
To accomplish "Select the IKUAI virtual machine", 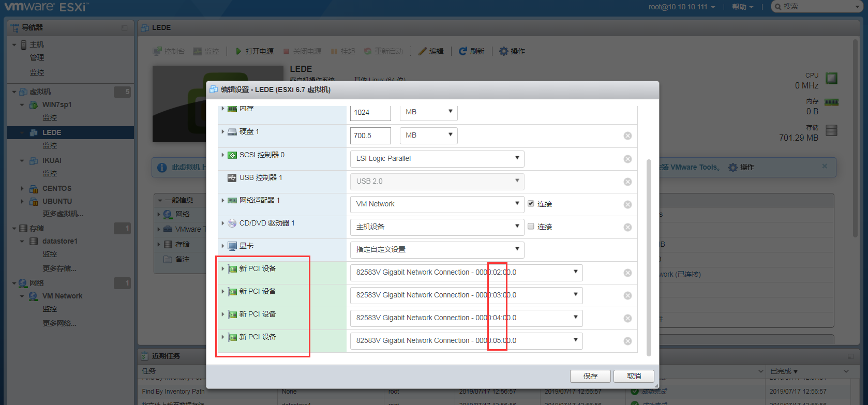I will 52,160.
